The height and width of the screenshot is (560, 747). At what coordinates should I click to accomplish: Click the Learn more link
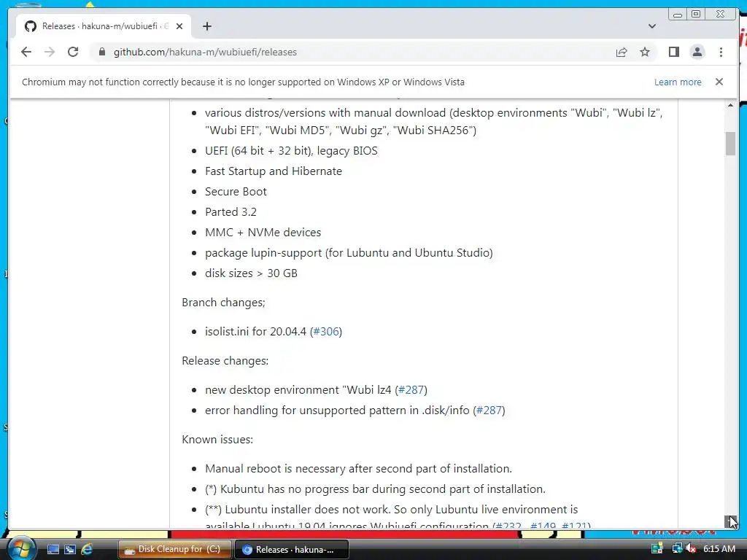pos(678,82)
